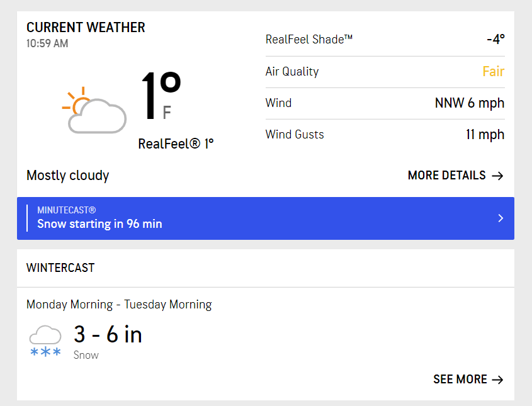Click the large 1° temperature reading

click(161, 96)
